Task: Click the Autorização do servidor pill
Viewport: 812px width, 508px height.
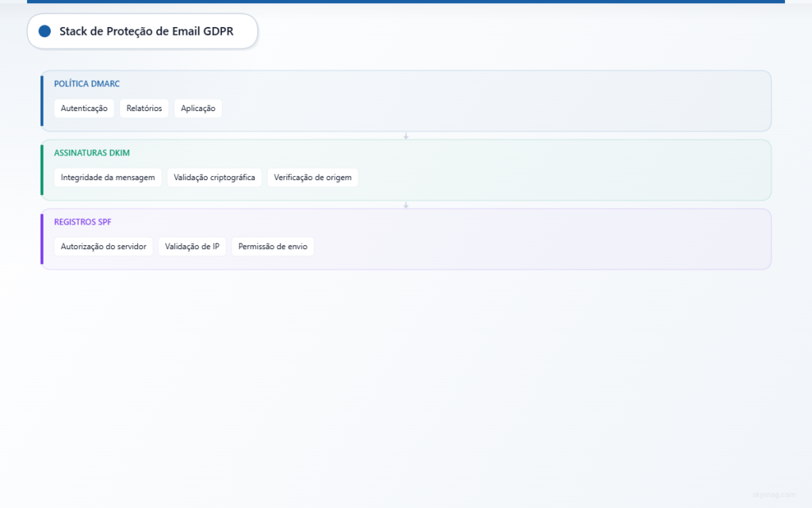Action: [x=103, y=246]
